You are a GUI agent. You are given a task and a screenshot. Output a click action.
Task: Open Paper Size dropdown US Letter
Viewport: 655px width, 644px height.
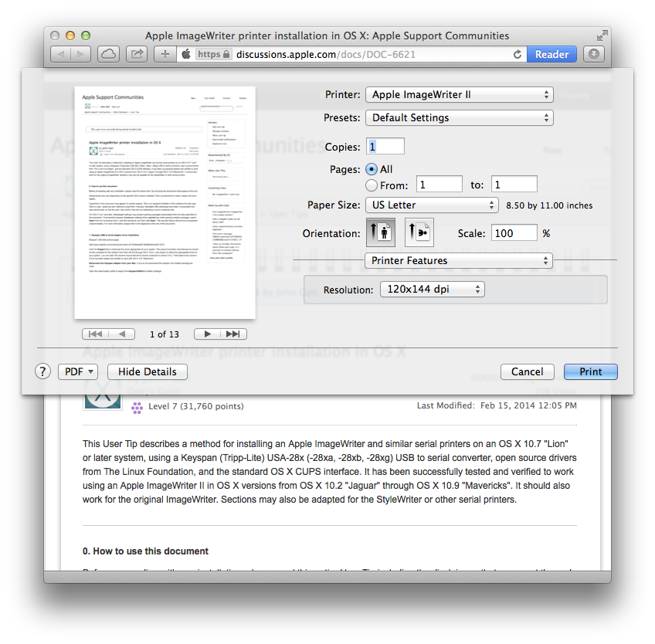[432, 205]
